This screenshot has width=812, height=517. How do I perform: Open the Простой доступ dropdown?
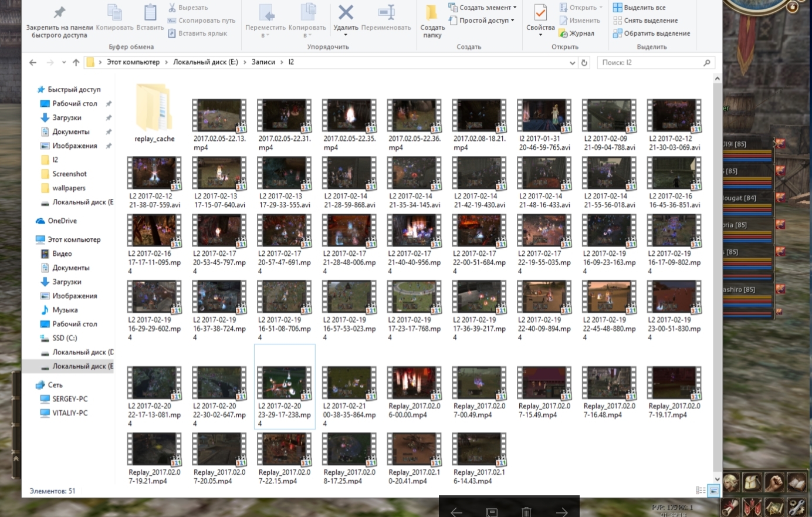pos(482,21)
